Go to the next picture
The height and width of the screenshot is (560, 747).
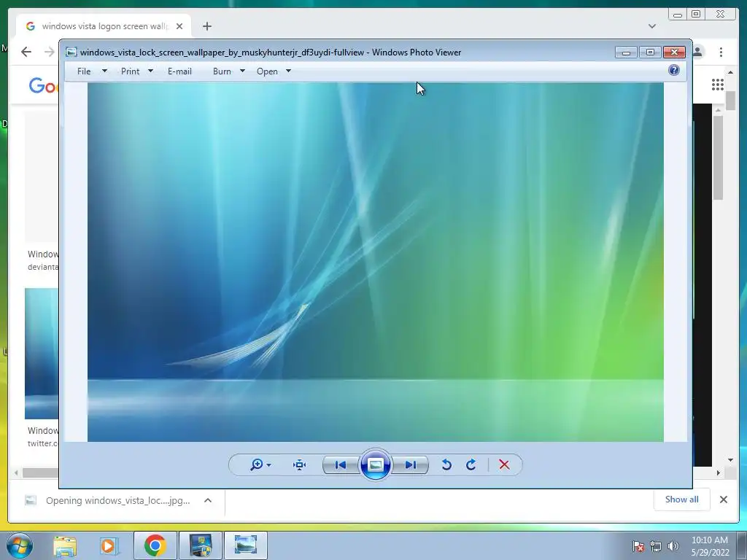(410, 464)
